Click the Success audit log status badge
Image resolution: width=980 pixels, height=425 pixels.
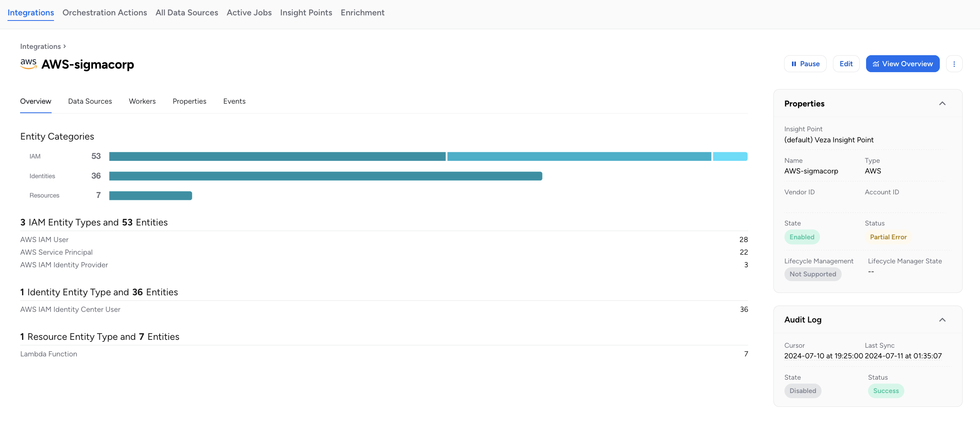coord(886,391)
